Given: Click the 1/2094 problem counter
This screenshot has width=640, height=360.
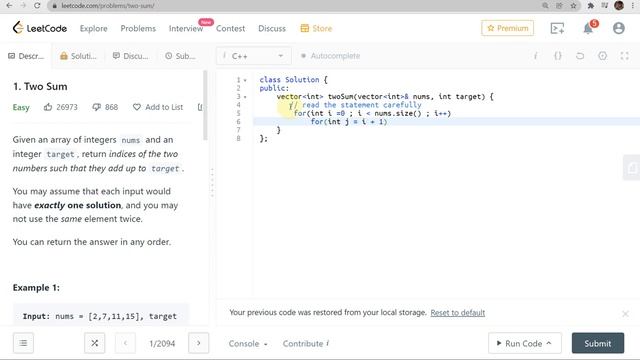Looking at the screenshot, I should [162, 344].
